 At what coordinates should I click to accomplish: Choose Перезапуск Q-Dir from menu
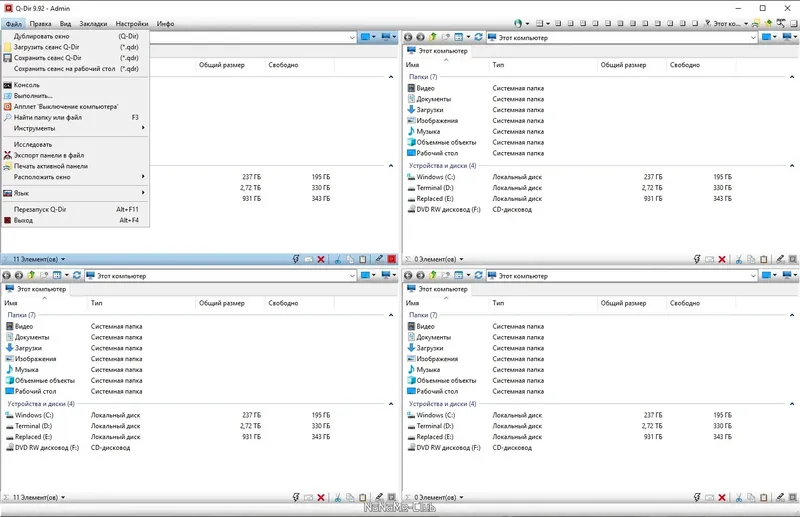[75, 209]
